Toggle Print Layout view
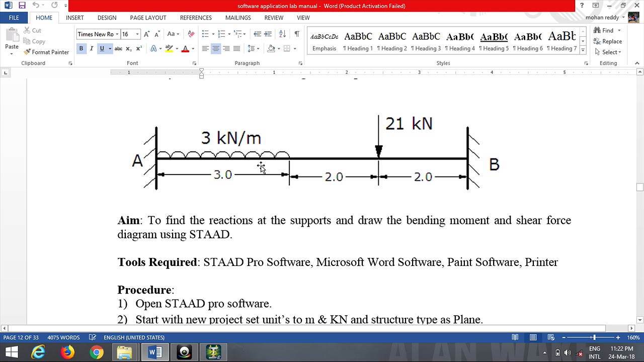The image size is (644, 362). [x=533, y=337]
